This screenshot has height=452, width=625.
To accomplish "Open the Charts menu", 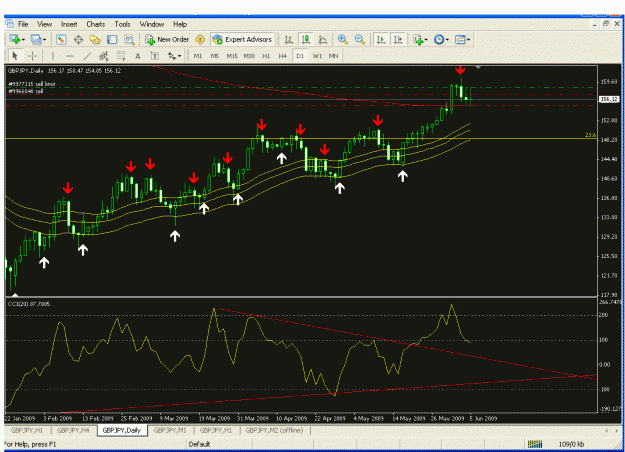I will tap(96, 24).
